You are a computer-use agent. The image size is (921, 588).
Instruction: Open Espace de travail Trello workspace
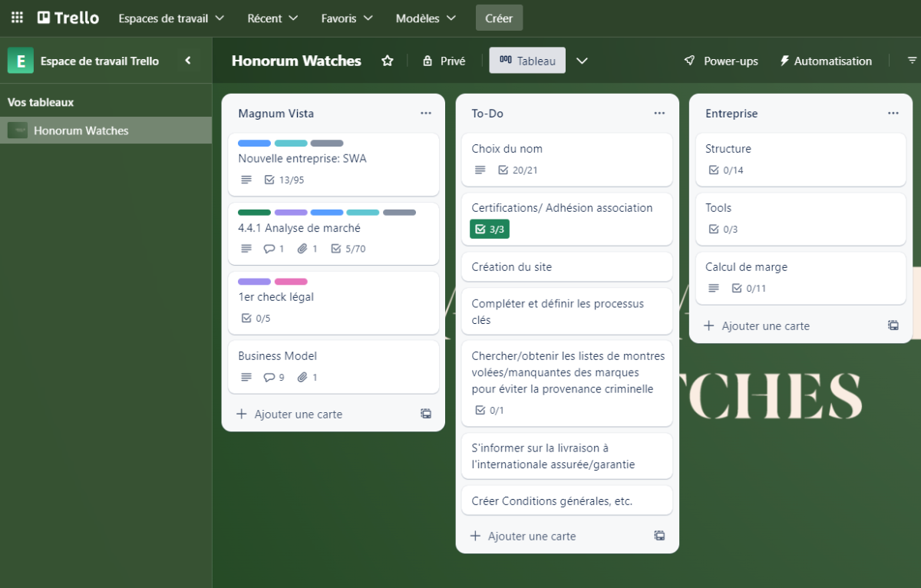[x=99, y=61]
